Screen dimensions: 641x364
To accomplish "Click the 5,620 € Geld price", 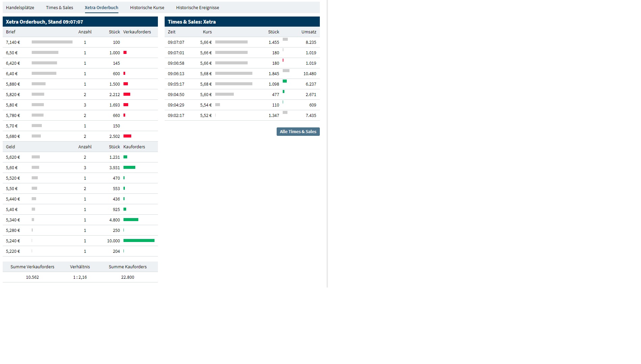I will tap(13, 157).
